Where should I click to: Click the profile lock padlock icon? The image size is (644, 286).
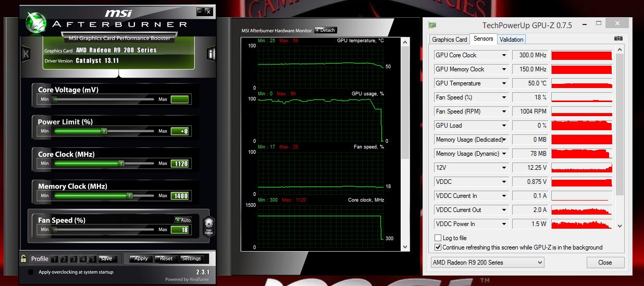(23, 258)
